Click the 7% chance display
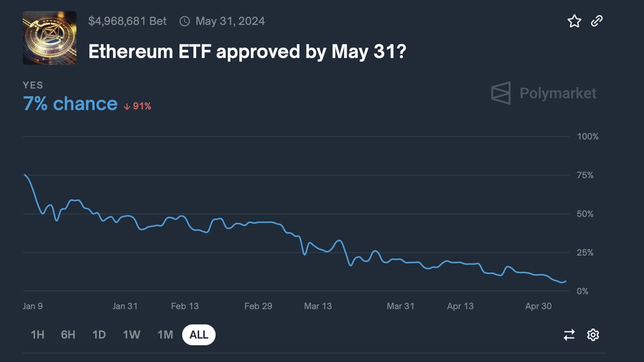 click(70, 103)
